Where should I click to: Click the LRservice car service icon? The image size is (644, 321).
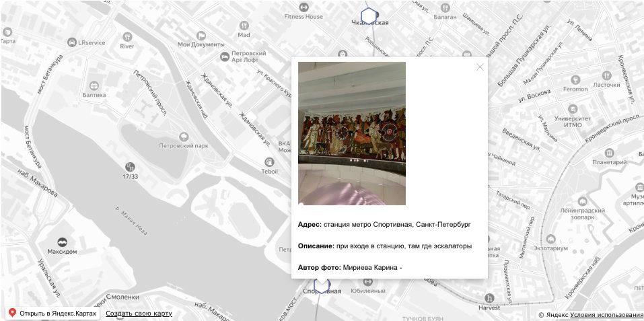71,42
